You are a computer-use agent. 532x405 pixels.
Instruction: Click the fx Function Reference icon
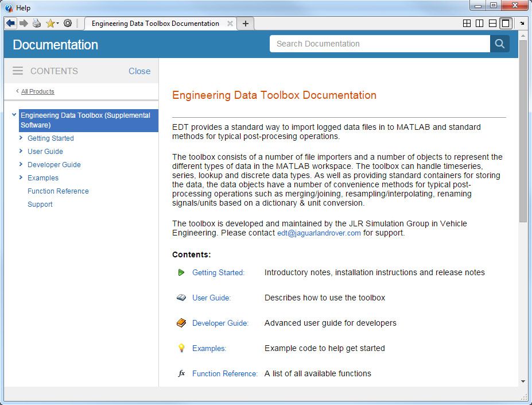click(x=181, y=373)
